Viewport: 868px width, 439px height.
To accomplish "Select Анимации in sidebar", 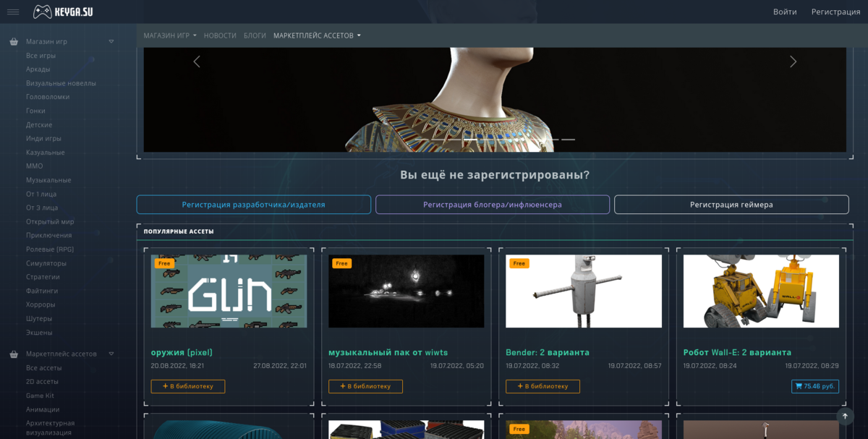I will click(x=43, y=409).
